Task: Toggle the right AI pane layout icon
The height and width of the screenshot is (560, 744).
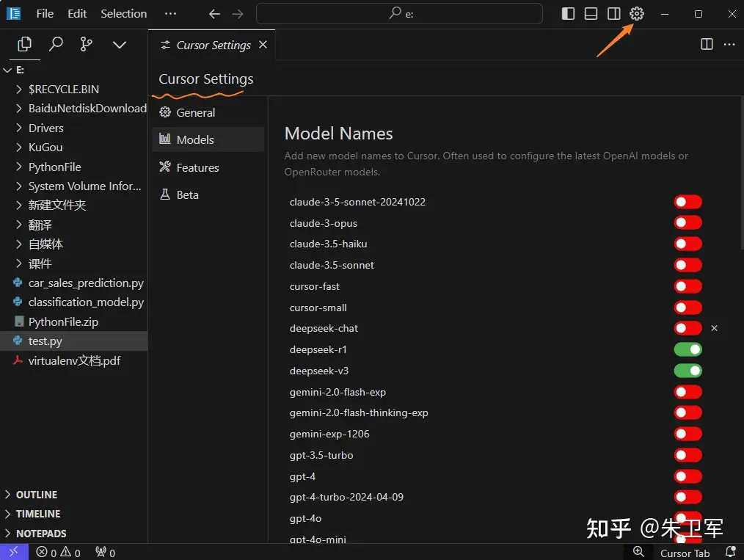Action: [613, 14]
